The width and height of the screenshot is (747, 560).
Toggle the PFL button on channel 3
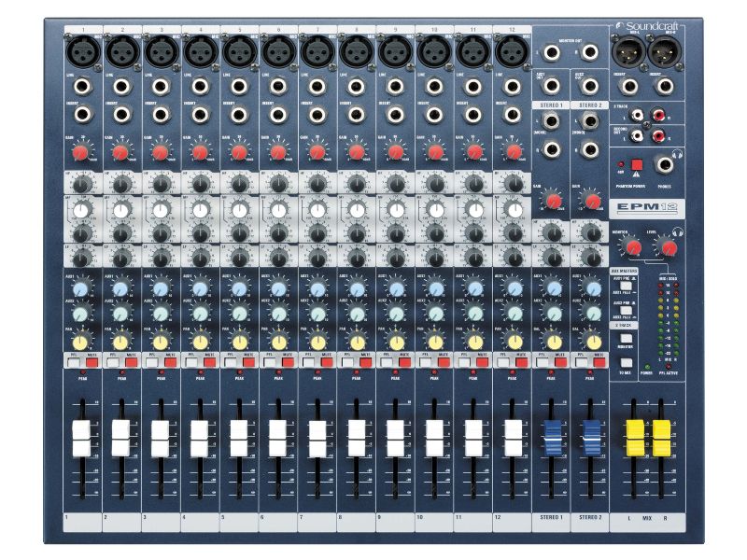(152, 361)
